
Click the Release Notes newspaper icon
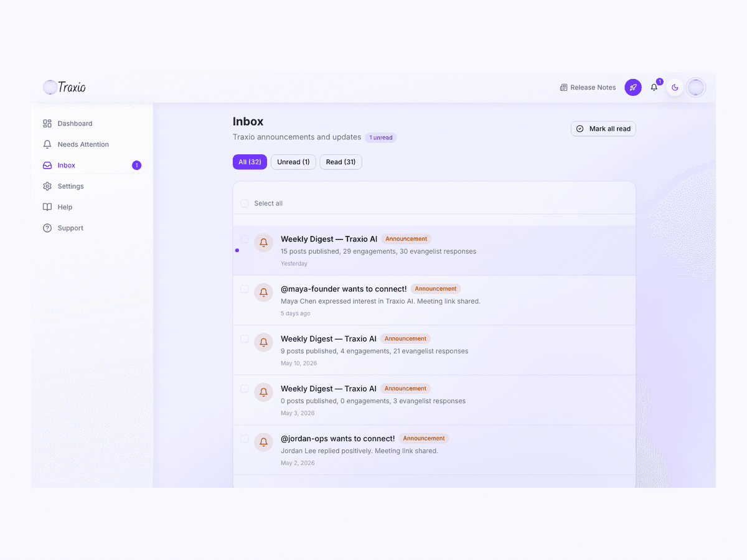pos(563,88)
